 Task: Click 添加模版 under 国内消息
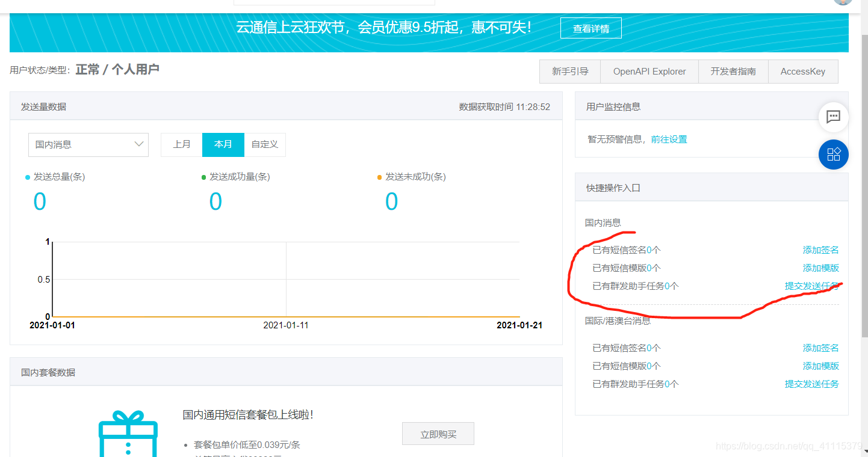click(820, 268)
